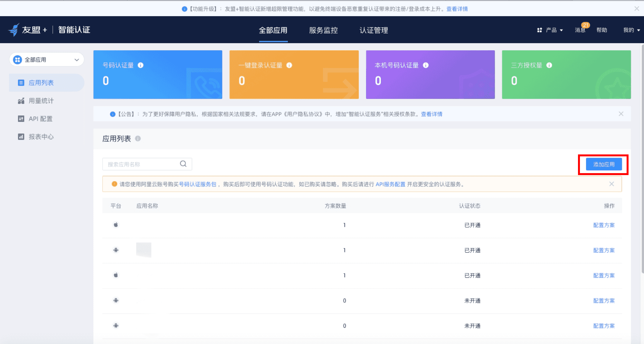Expand the 全部应用 dropdown selector
The height and width of the screenshot is (344, 644).
tap(47, 60)
